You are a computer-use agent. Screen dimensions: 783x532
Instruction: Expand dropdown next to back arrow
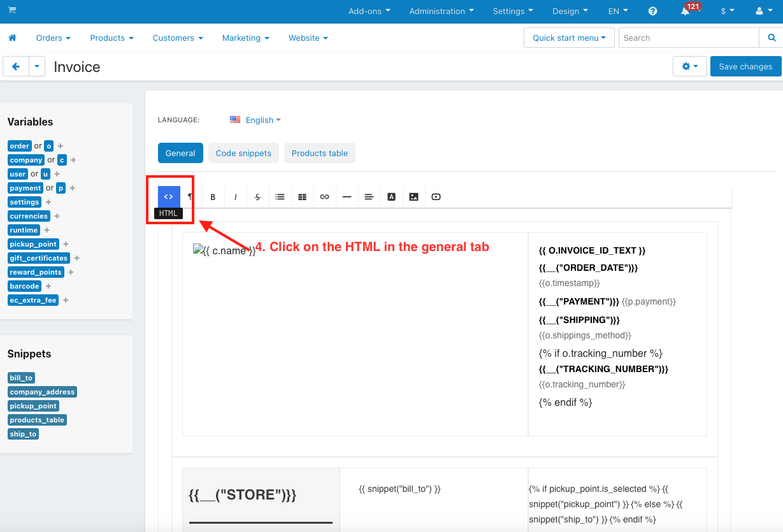coord(37,66)
